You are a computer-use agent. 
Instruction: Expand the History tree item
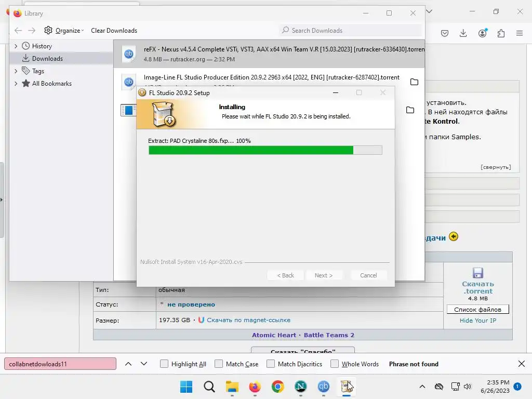coord(16,46)
